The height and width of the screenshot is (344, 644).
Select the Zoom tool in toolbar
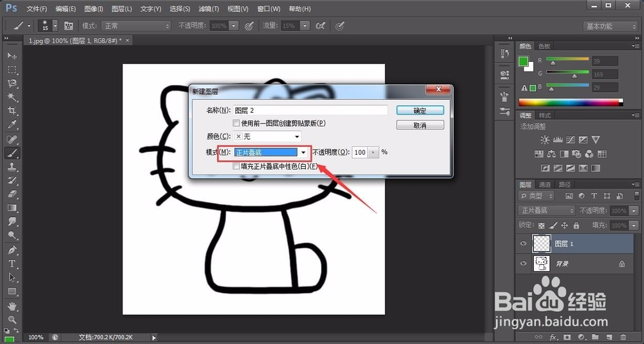pyautogui.click(x=12, y=320)
